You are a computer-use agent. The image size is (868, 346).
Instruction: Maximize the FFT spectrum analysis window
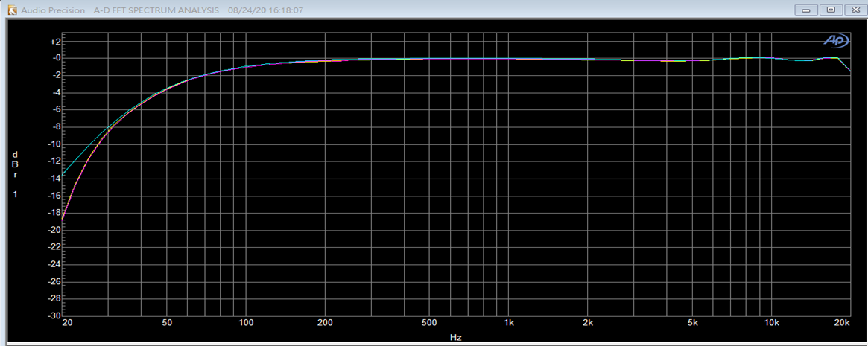831,10
